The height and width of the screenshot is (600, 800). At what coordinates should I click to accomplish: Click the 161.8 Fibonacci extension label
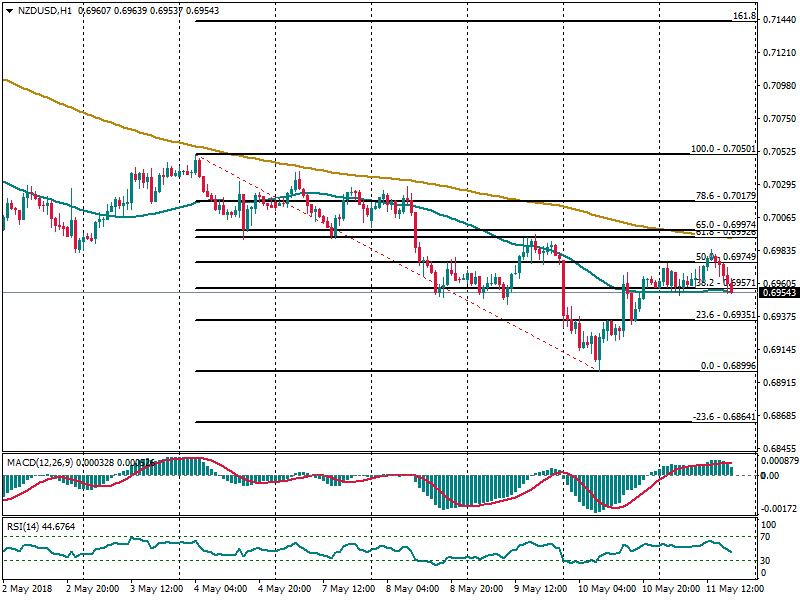744,16
